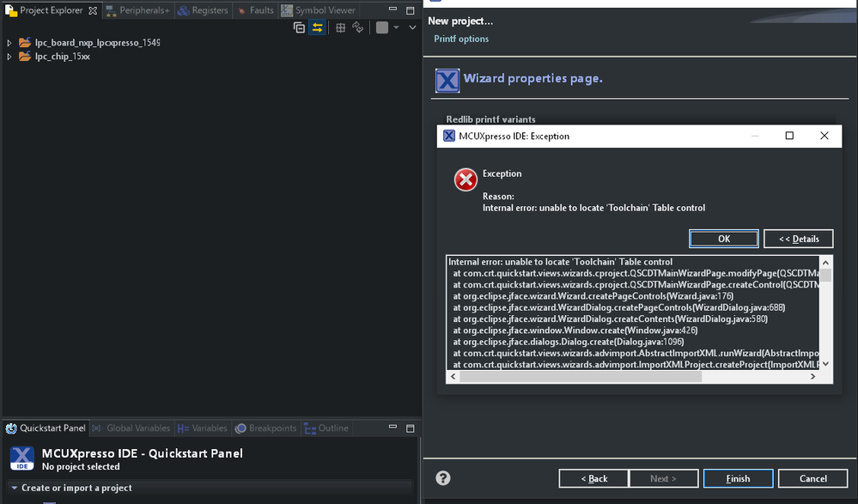Maximize the Project Explorer panel

(411, 9)
